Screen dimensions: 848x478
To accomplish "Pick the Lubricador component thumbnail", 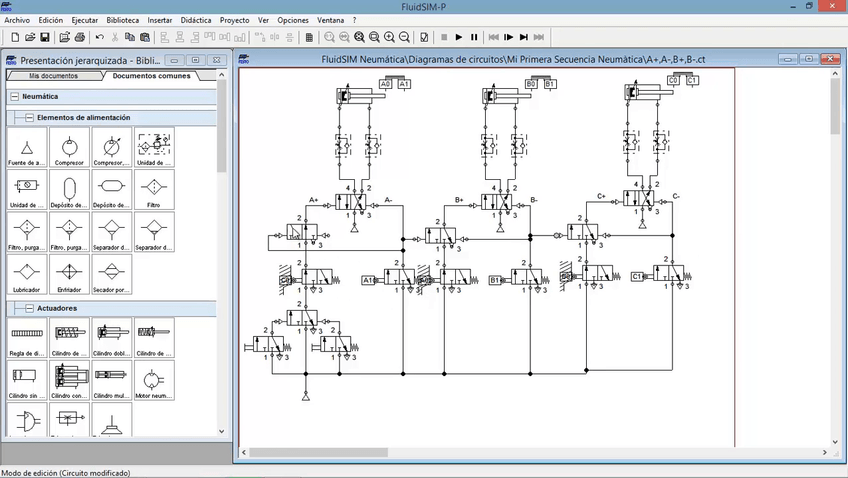I will [x=27, y=274].
